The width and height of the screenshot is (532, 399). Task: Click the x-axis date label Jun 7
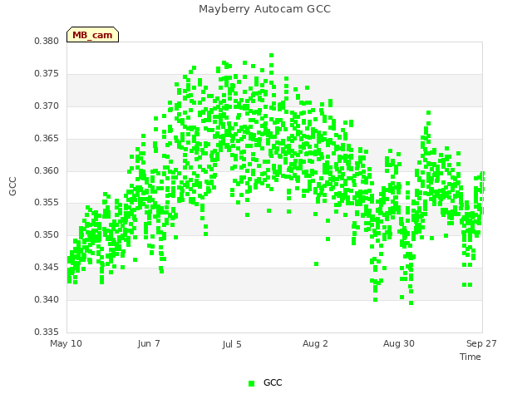tap(149, 343)
